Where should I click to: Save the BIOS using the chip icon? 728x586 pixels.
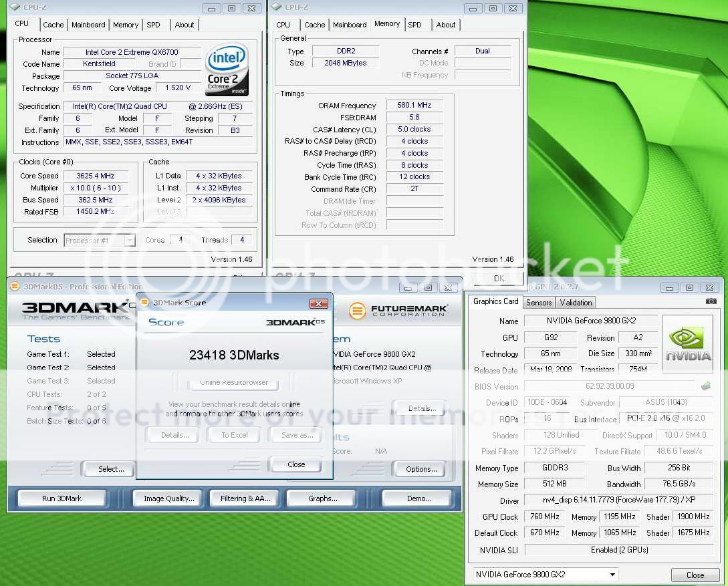click(706, 386)
